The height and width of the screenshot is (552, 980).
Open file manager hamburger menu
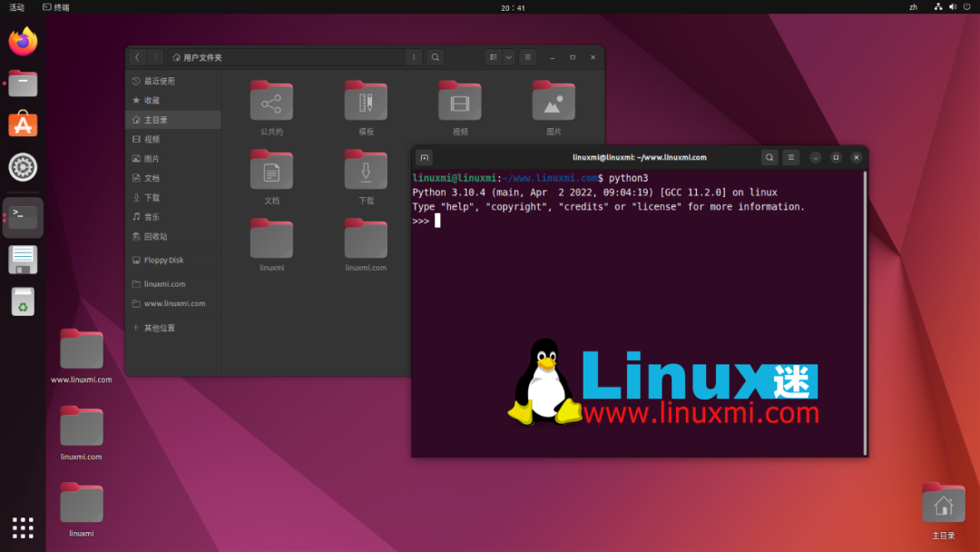point(527,57)
